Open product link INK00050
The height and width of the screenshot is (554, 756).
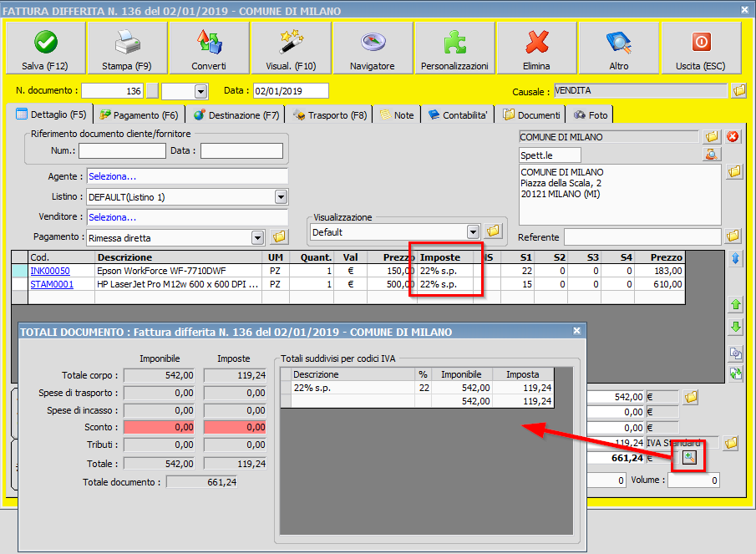click(50, 271)
